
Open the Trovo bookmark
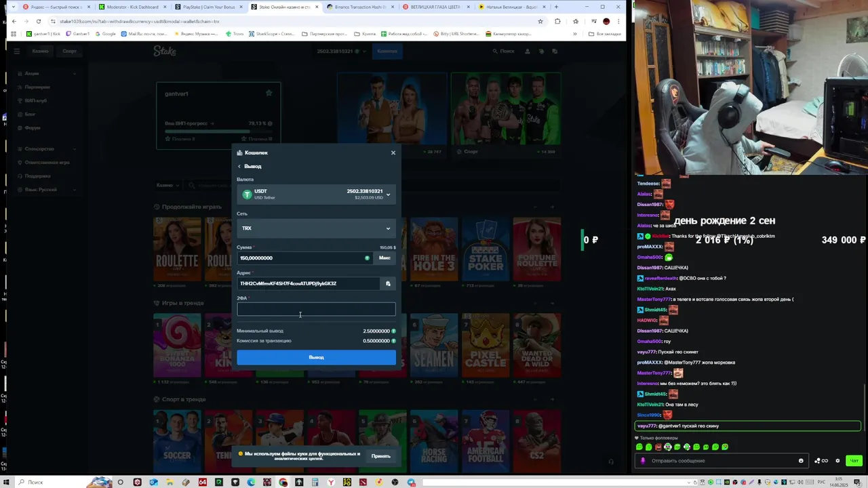pyautogui.click(x=234, y=34)
